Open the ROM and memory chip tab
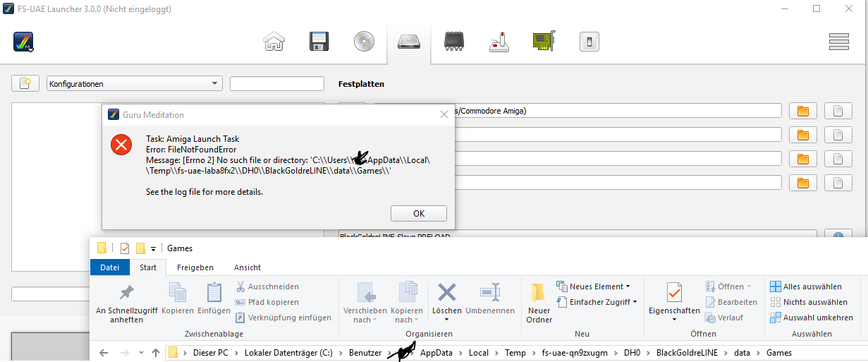 pyautogui.click(x=454, y=42)
